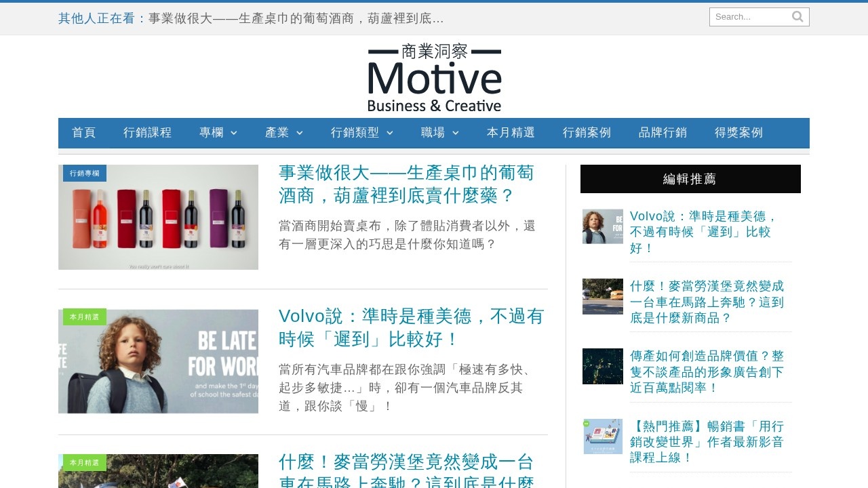Screen dimensions: 868x488
Task: Open the 行銷類型 dropdown
Action: click(x=361, y=133)
